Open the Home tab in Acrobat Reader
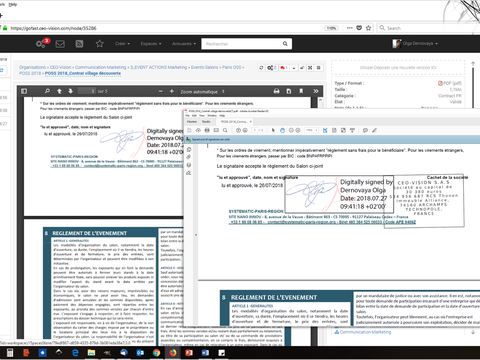This screenshot has height=360, width=480. [192, 122]
